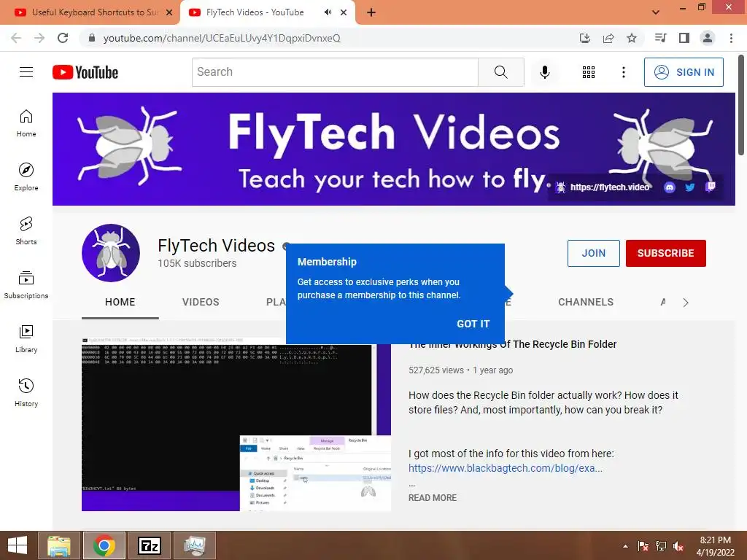Open the taskbar clock showing 8:21 PM
Image resolution: width=747 pixels, height=560 pixels.
tap(715, 546)
